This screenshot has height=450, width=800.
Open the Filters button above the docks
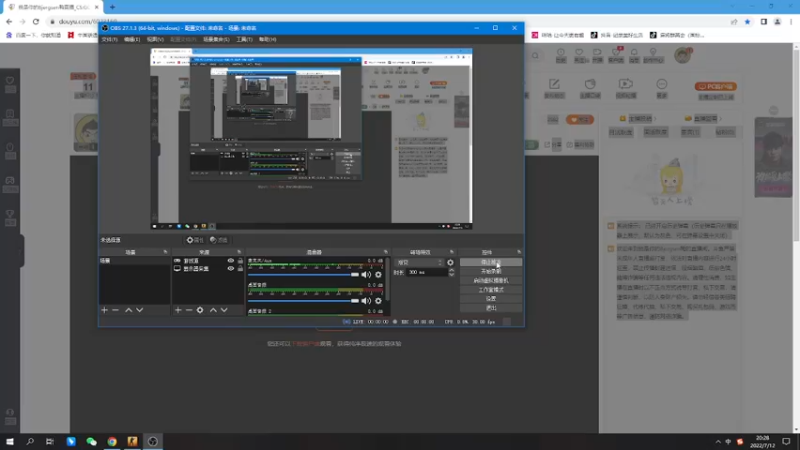219,240
